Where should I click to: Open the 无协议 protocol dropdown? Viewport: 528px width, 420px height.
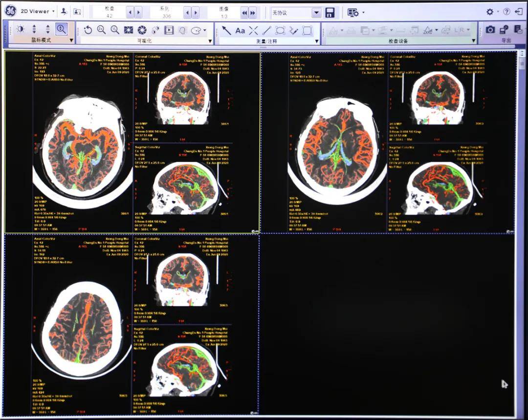click(x=316, y=13)
